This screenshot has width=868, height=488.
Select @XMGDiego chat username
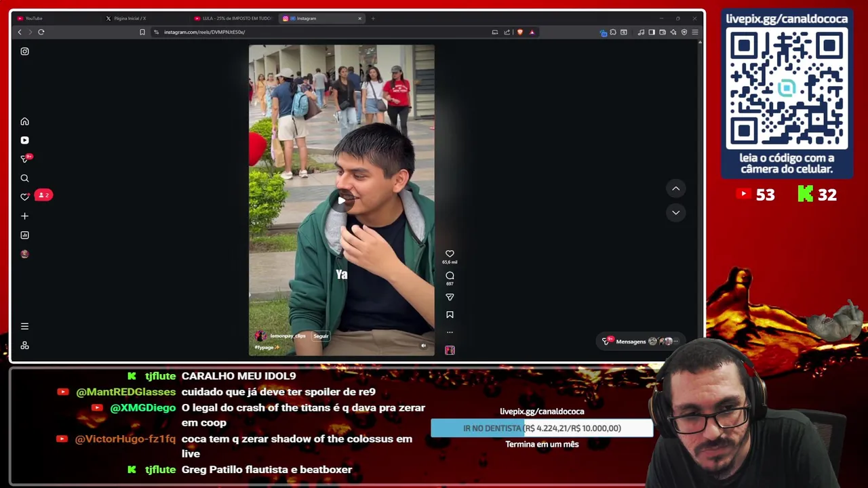[x=142, y=407]
